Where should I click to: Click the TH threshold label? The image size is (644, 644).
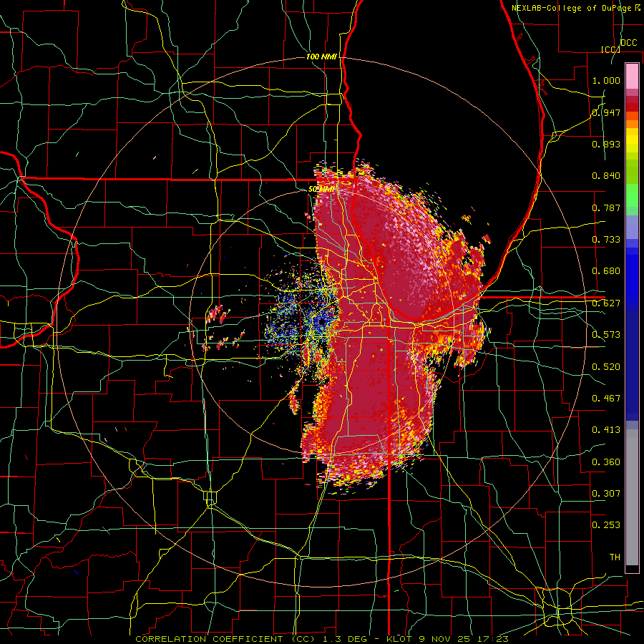[x=615, y=557]
